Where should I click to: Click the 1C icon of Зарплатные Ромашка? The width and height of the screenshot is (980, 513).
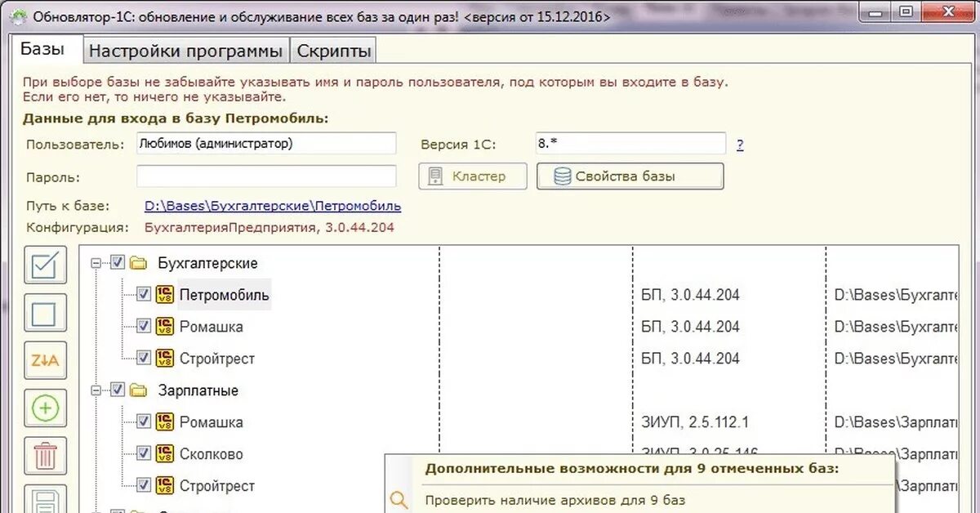pyautogui.click(x=165, y=422)
